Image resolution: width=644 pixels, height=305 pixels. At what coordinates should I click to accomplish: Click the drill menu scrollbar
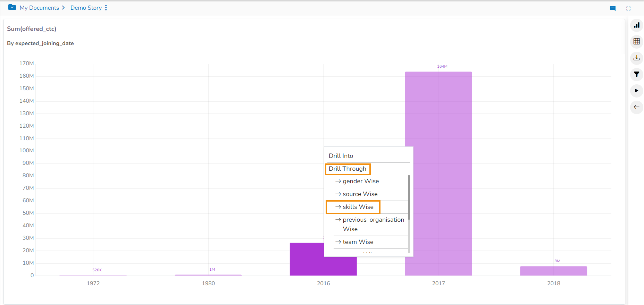click(409, 198)
